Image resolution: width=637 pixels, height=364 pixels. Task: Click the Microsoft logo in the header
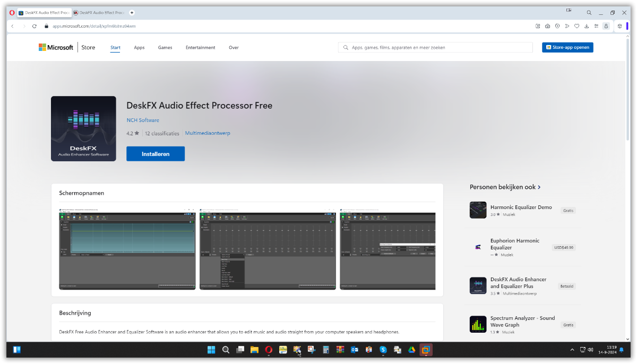(56, 47)
